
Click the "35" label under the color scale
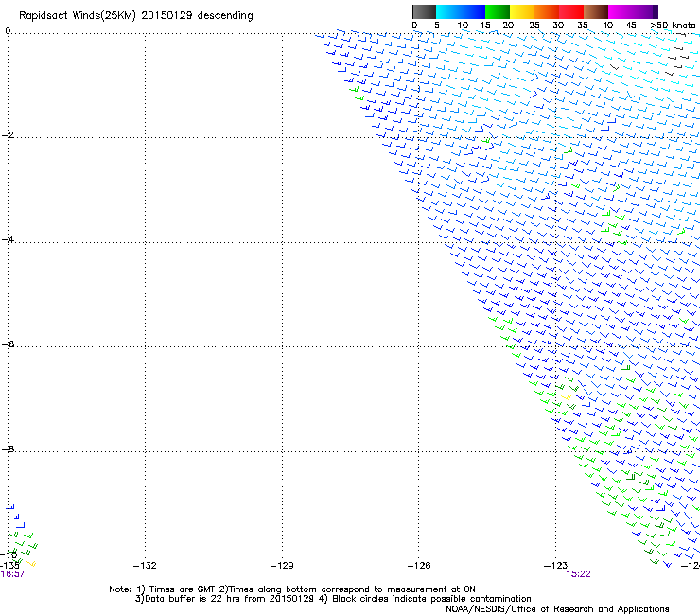coord(583,25)
